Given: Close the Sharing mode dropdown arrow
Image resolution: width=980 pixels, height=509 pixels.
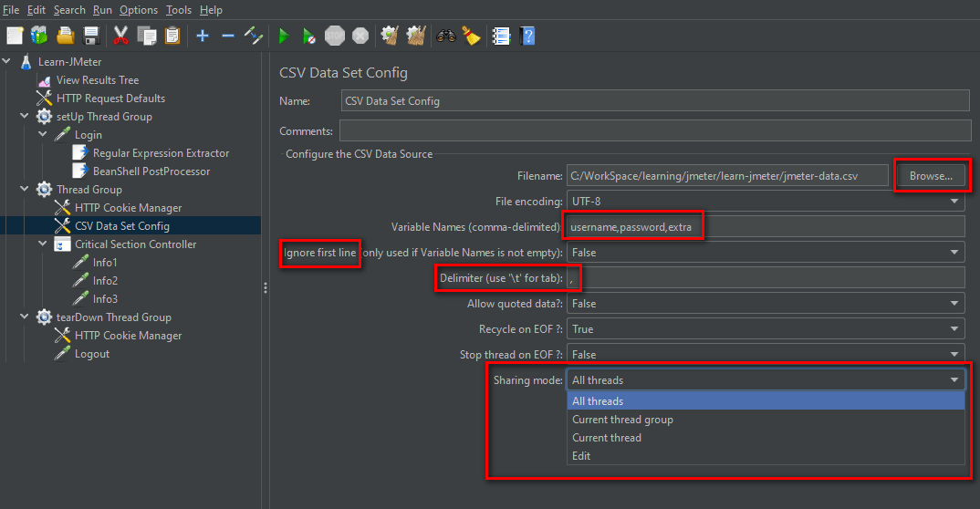Looking at the screenshot, I should (954, 379).
